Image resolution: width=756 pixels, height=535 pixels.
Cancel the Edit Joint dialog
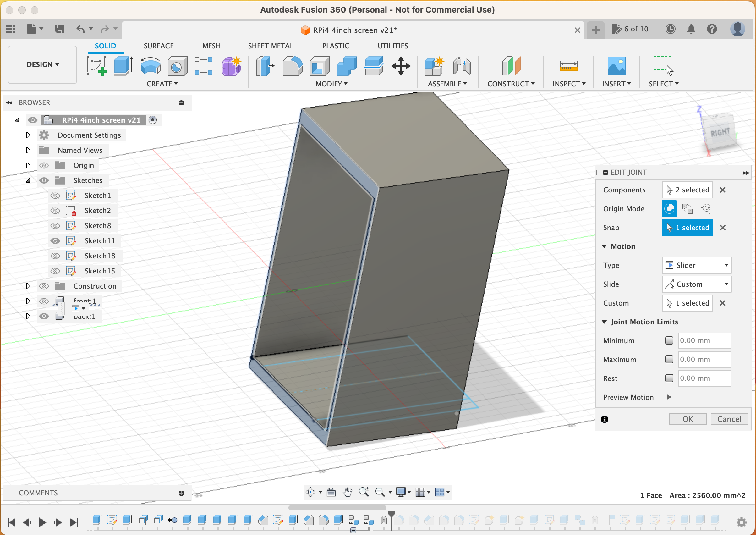pyautogui.click(x=729, y=419)
